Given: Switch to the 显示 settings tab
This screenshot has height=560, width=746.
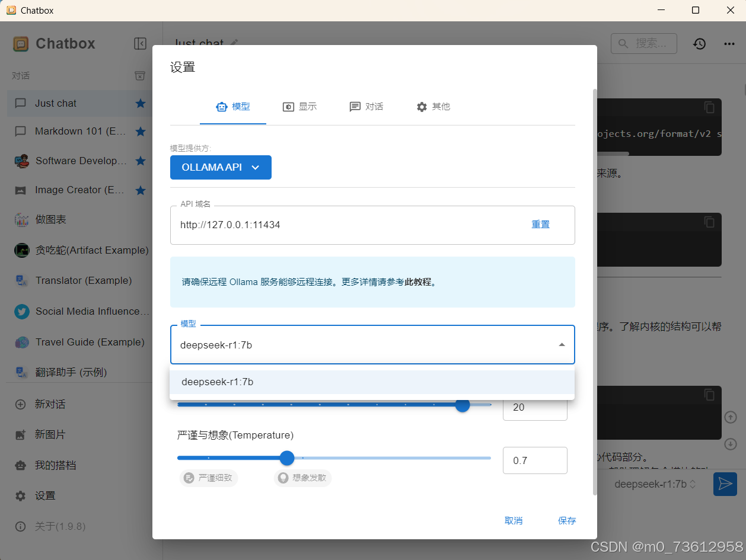Looking at the screenshot, I should [x=299, y=107].
